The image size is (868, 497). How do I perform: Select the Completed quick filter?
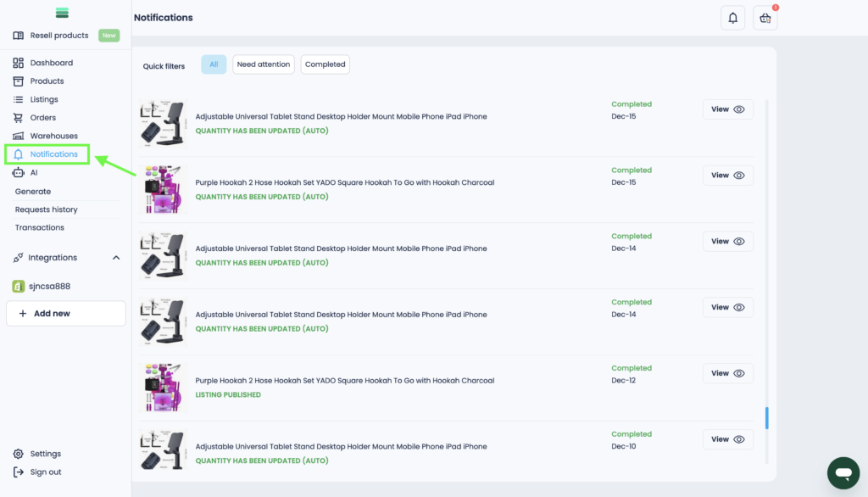(325, 64)
